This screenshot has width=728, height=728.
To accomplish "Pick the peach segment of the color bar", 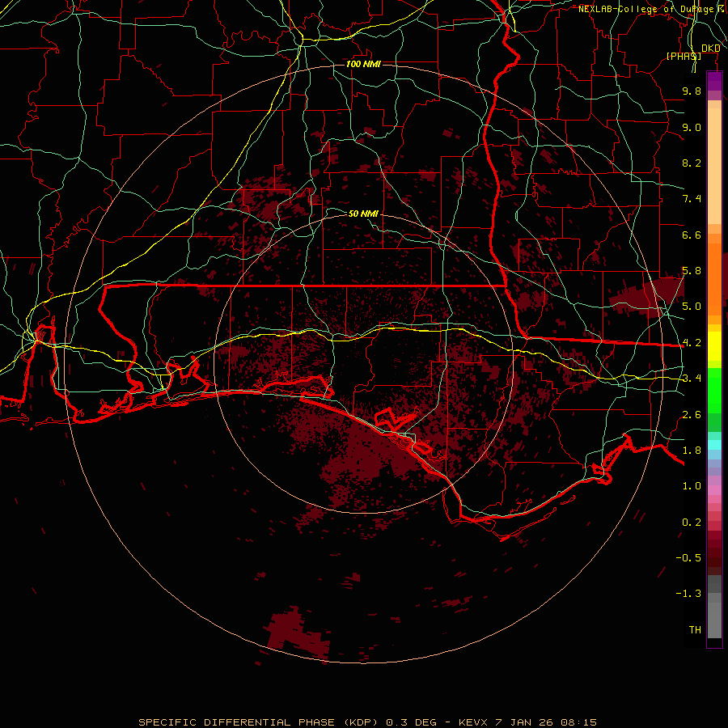I will click(x=714, y=166).
